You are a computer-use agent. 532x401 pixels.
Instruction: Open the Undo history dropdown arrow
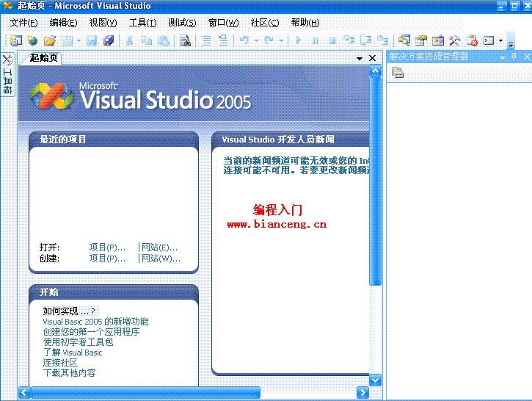pos(256,41)
